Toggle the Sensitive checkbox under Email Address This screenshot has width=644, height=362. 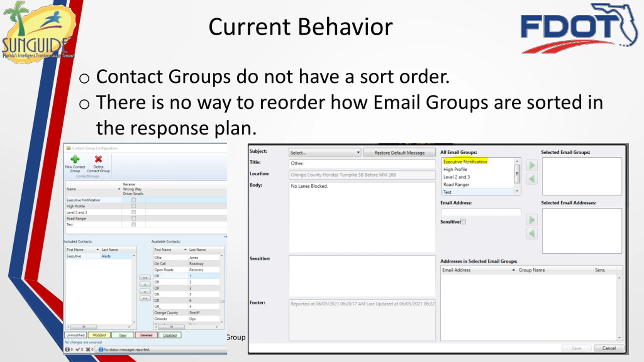coord(463,222)
